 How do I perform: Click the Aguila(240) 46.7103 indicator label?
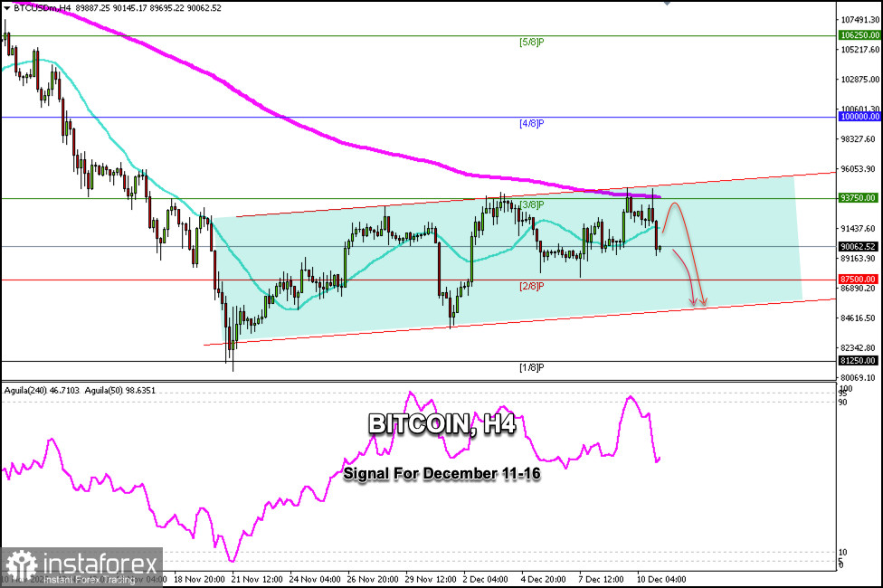[x=43, y=390]
